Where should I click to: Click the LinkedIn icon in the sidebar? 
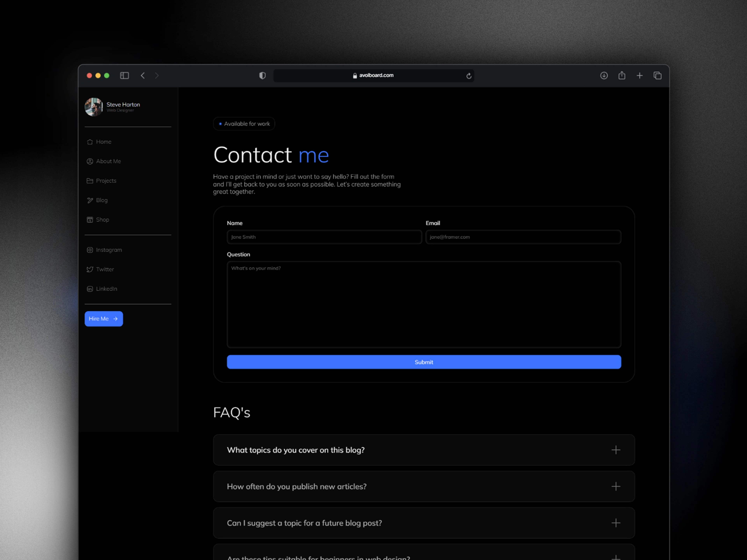coord(90,289)
